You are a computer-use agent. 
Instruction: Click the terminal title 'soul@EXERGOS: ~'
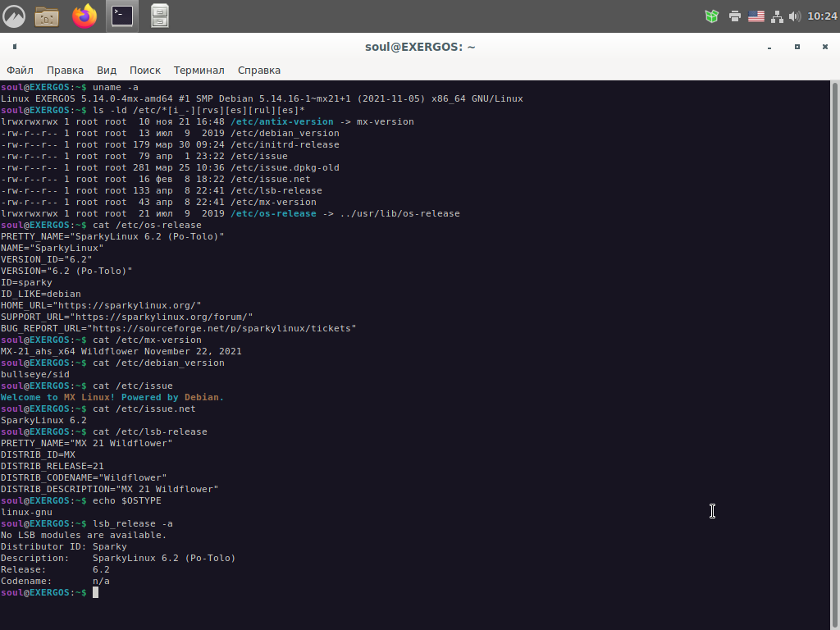coord(420,47)
